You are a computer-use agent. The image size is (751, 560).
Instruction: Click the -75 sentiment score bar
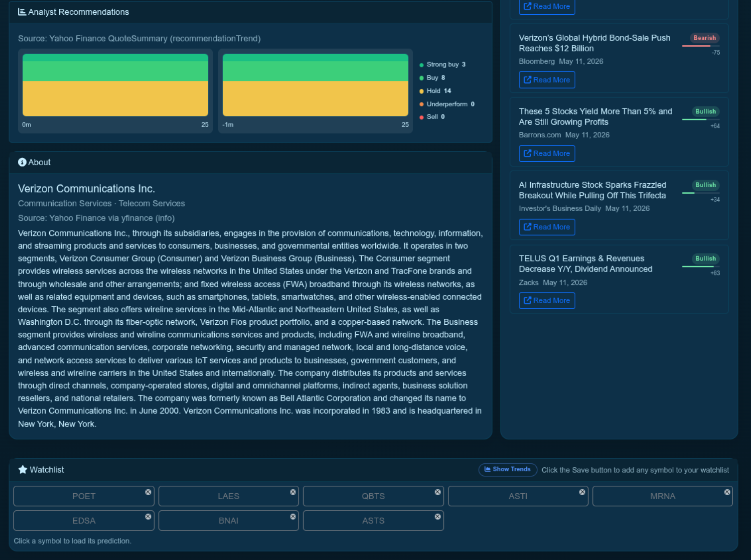[701, 46]
